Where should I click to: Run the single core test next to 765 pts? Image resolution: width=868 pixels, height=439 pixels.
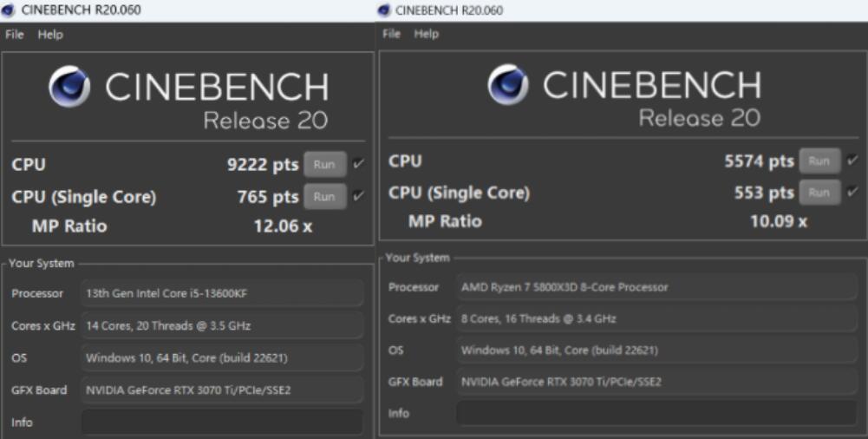pos(324,197)
